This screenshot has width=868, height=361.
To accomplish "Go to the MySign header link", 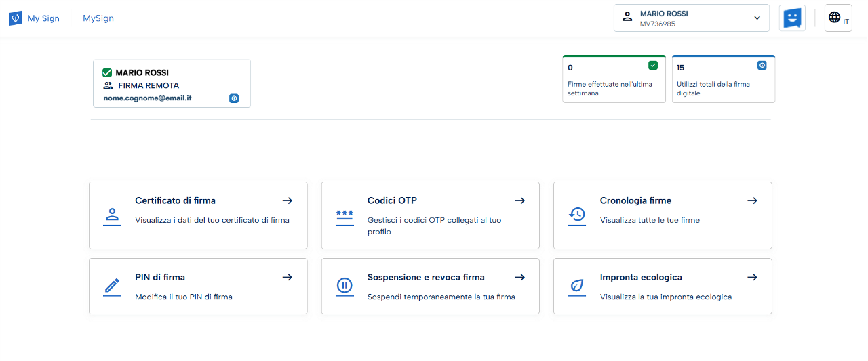I will coord(98,18).
